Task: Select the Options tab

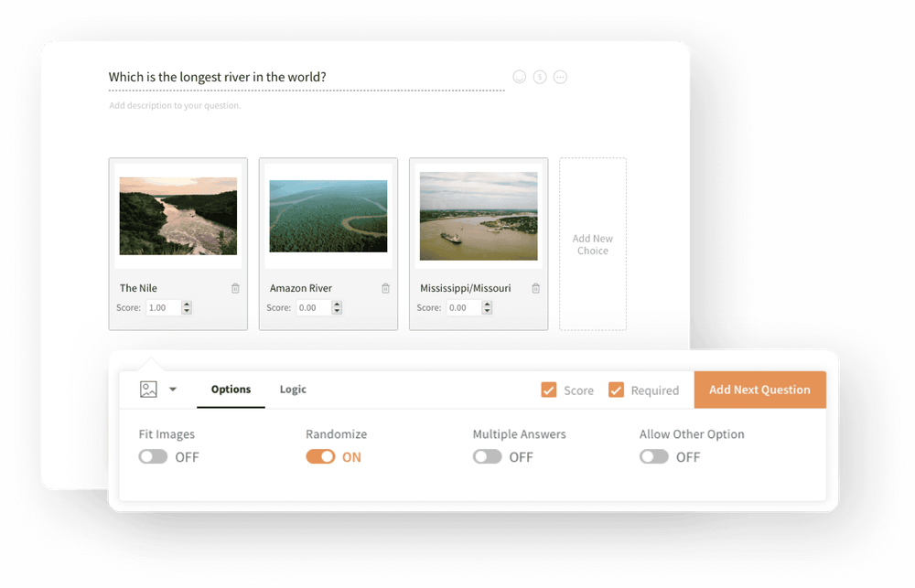Action: coord(231,390)
